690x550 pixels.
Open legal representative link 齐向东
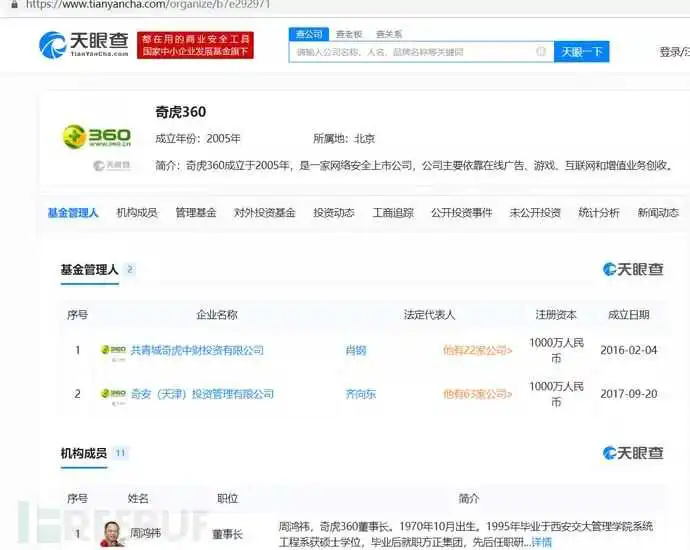tap(361, 394)
